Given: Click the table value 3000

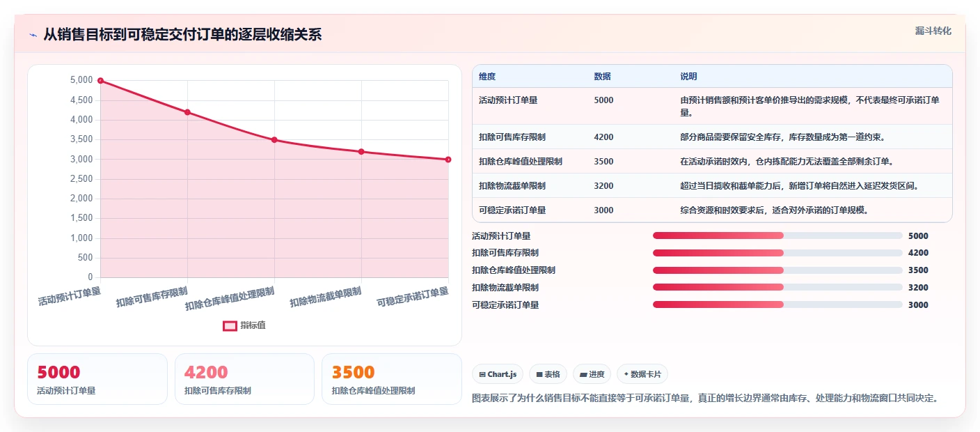Looking at the screenshot, I should [603, 210].
